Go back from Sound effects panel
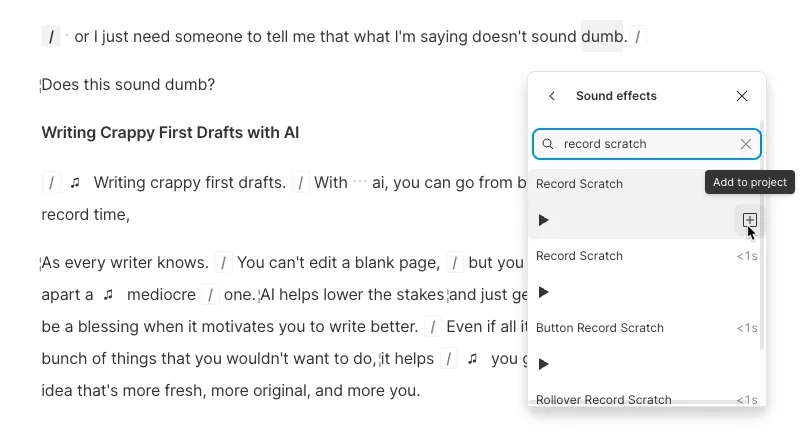This screenshot has height=433, width=812. tap(552, 96)
